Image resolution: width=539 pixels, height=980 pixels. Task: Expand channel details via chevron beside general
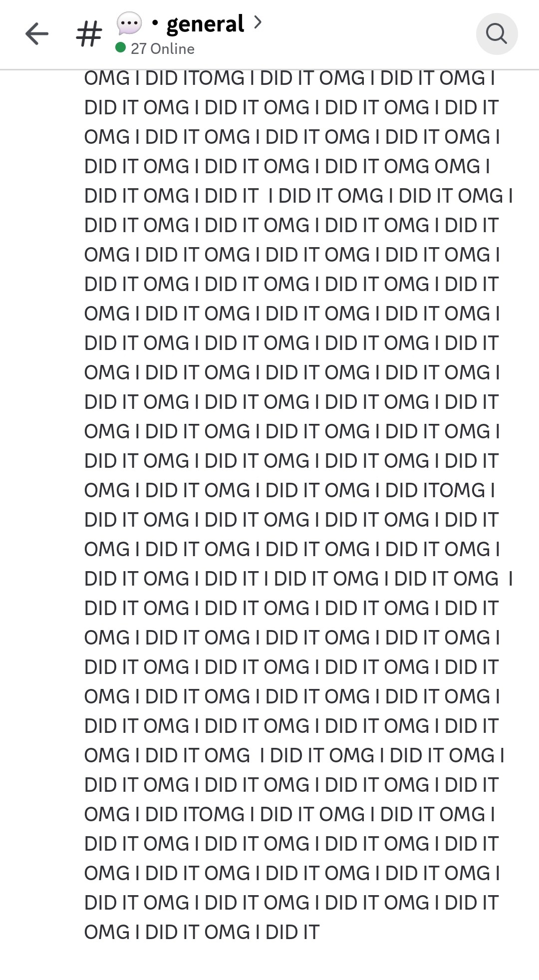[258, 22]
